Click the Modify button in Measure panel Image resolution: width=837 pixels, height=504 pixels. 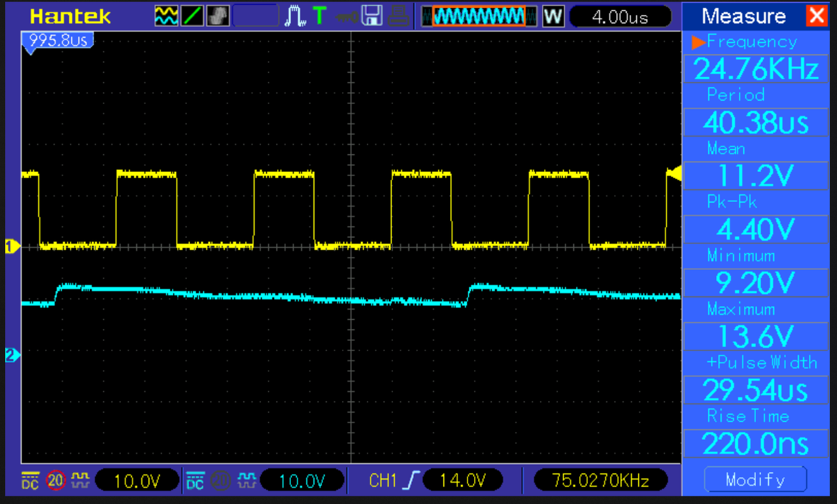(755, 480)
